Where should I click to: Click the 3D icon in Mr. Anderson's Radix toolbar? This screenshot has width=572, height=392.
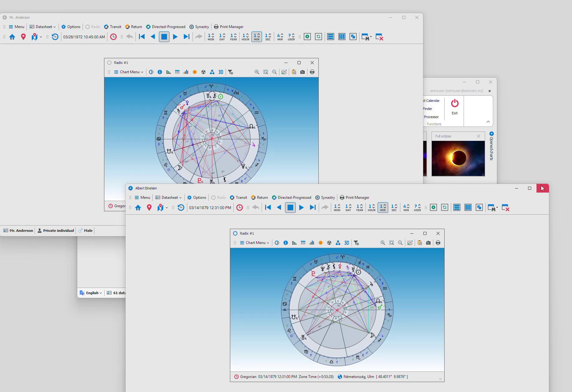[x=221, y=72]
